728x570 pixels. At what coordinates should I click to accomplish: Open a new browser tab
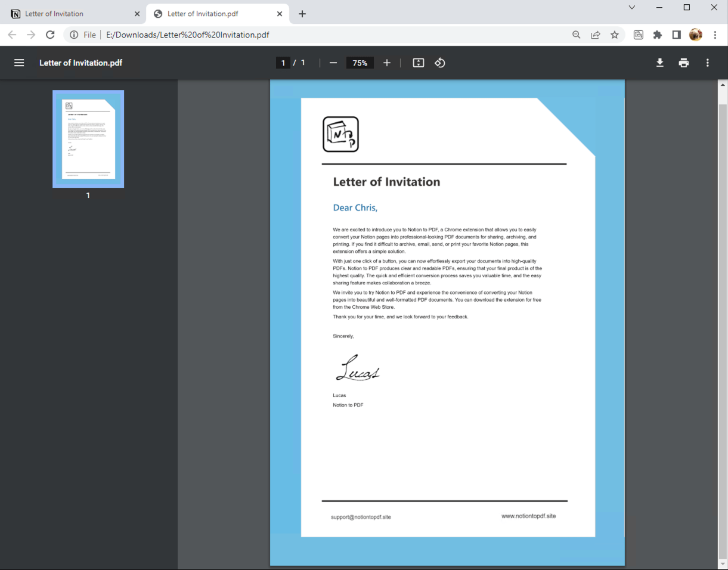click(x=302, y=14)
